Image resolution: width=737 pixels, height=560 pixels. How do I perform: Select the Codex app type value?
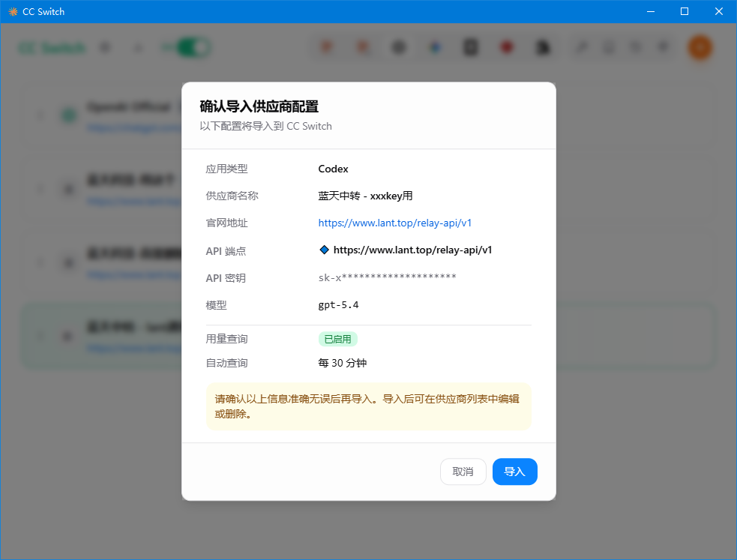point(333,169)
